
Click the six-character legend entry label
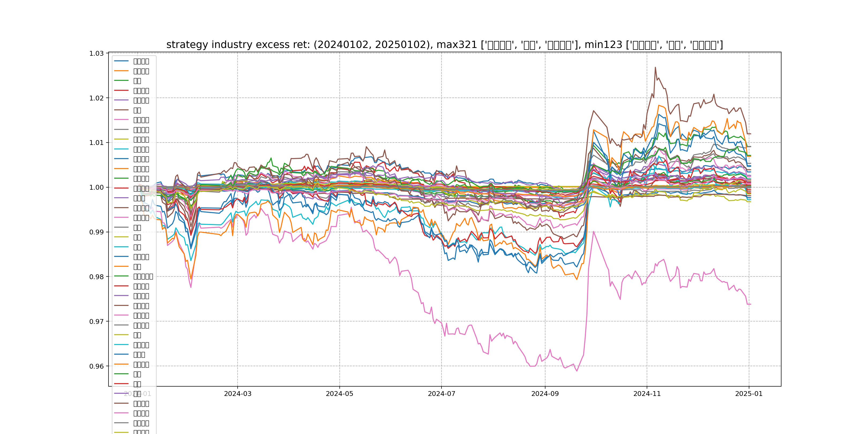click(143, 276)
